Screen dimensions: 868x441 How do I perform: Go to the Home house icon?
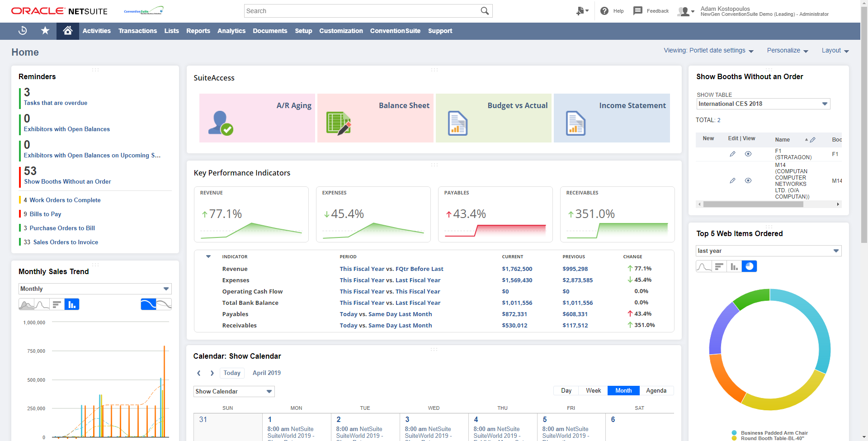point(68,31)
